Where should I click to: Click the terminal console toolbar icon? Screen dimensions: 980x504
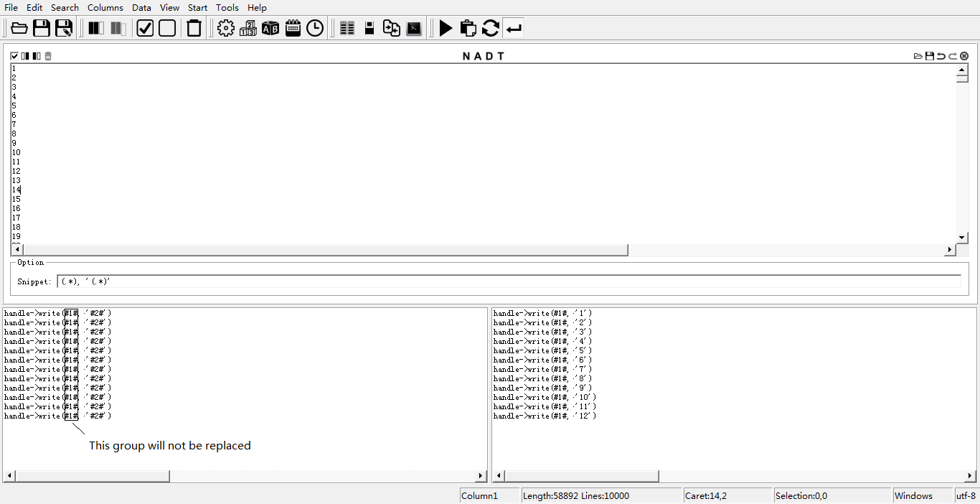(x=414, y=28)
